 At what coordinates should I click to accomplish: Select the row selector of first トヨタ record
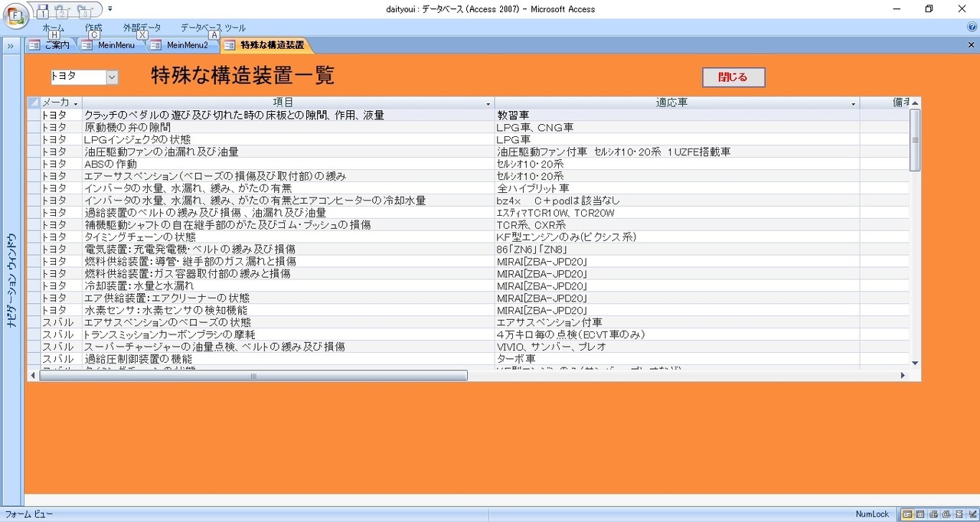[x=33, y=115]
